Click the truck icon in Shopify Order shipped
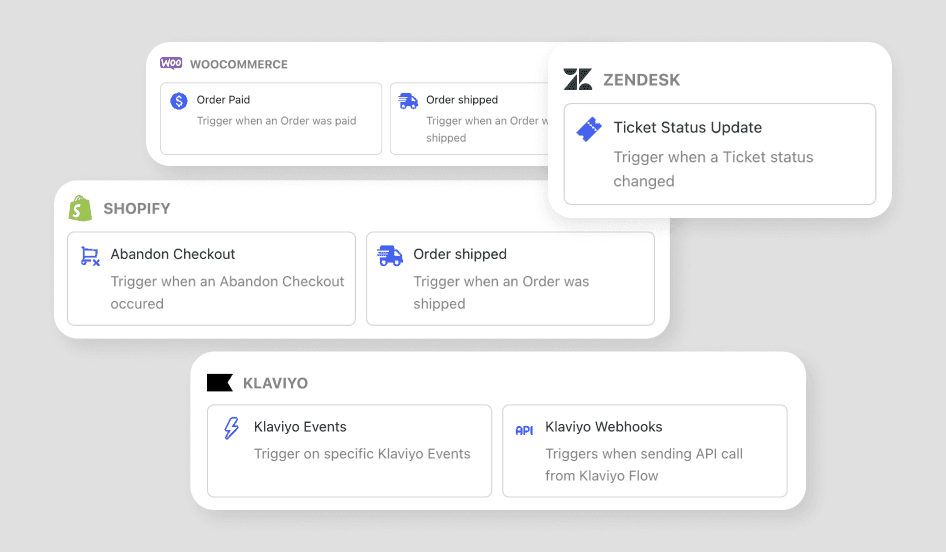 click(x=390, y=256)
